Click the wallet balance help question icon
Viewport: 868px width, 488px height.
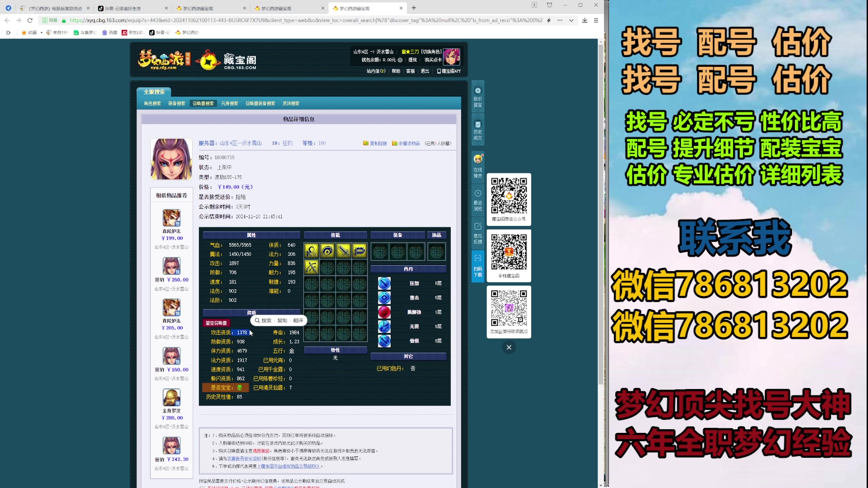point(400,60)
